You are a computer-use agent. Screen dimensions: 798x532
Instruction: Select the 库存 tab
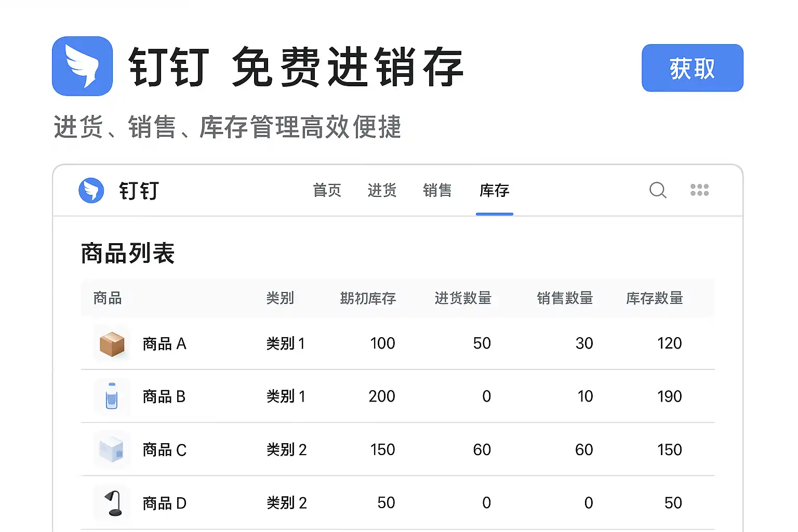(495, 190)
